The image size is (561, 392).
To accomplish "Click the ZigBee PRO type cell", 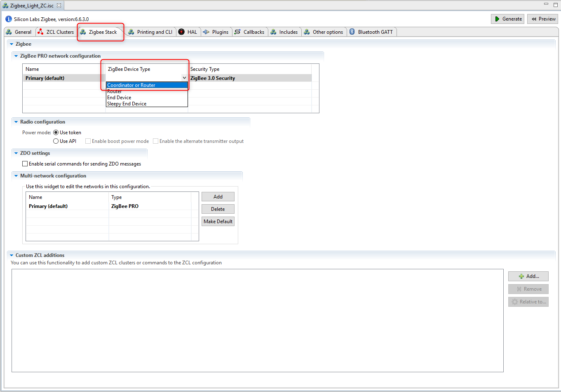I will pyautogui.click(x=150, y=206).
